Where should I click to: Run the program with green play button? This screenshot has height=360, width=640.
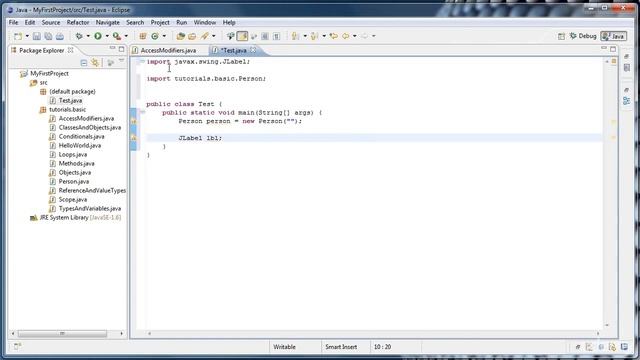pyautogui.click(x=98, y=36)
